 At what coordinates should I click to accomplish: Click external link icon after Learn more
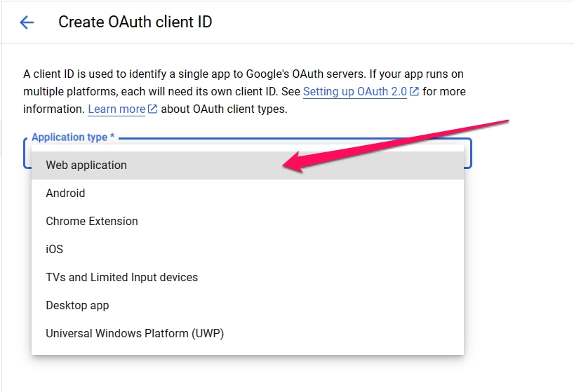coord(152,109)
